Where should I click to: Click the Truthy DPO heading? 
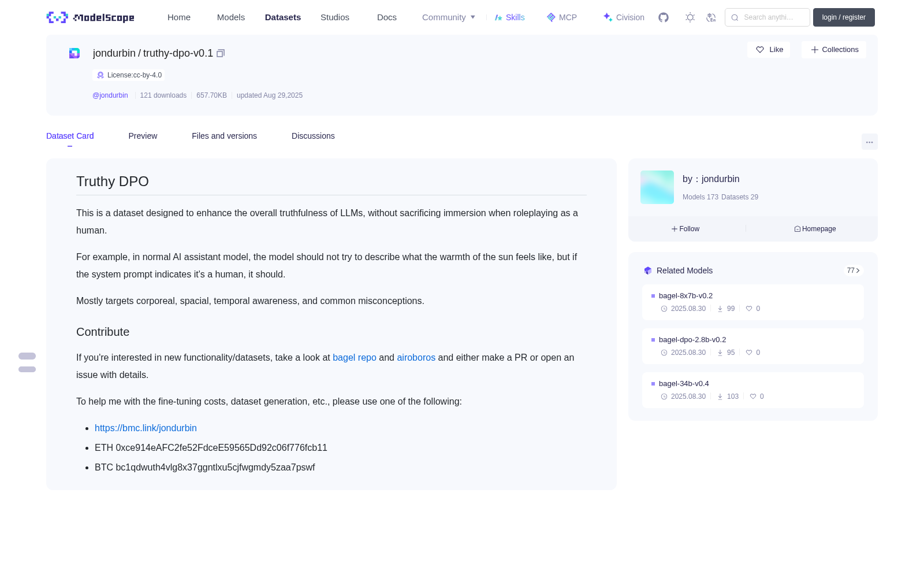pyautogui.click(x=113, y=181)
